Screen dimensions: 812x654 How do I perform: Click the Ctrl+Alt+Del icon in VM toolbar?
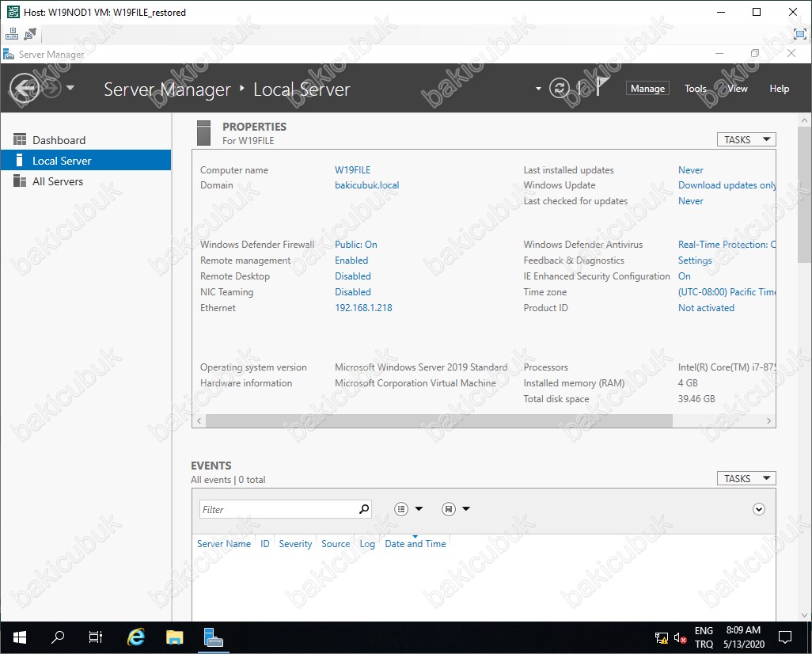click(11, 34)
